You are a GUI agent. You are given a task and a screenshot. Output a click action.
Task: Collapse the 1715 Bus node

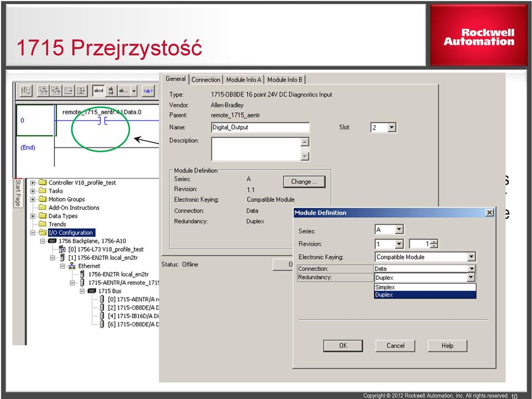click(82, 291)
